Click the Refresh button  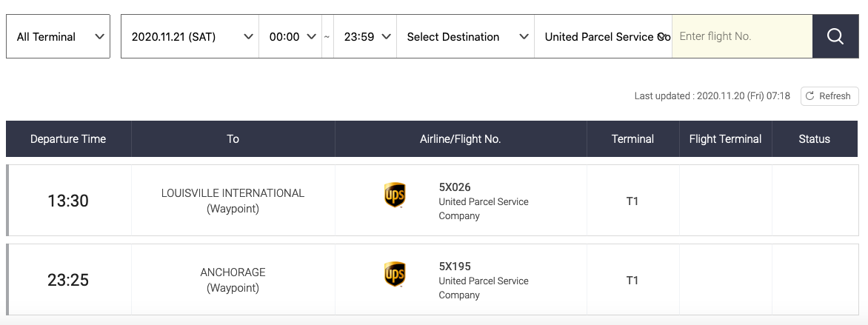[829, 96]
